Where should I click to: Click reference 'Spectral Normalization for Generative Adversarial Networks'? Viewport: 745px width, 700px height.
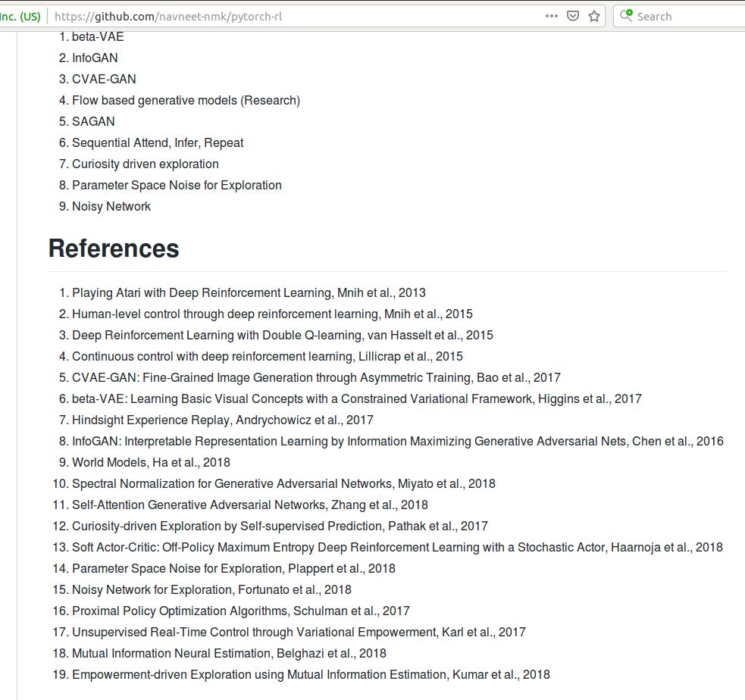[283, 483]
